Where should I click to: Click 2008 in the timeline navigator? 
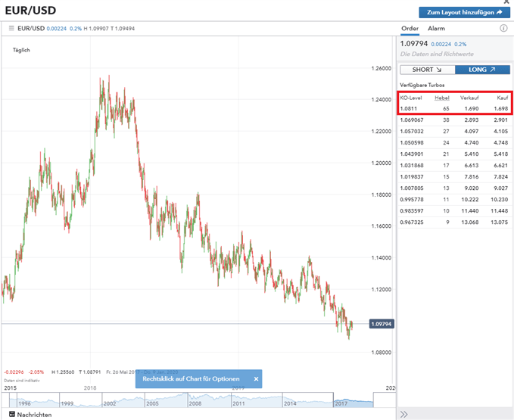click(195, 403)
